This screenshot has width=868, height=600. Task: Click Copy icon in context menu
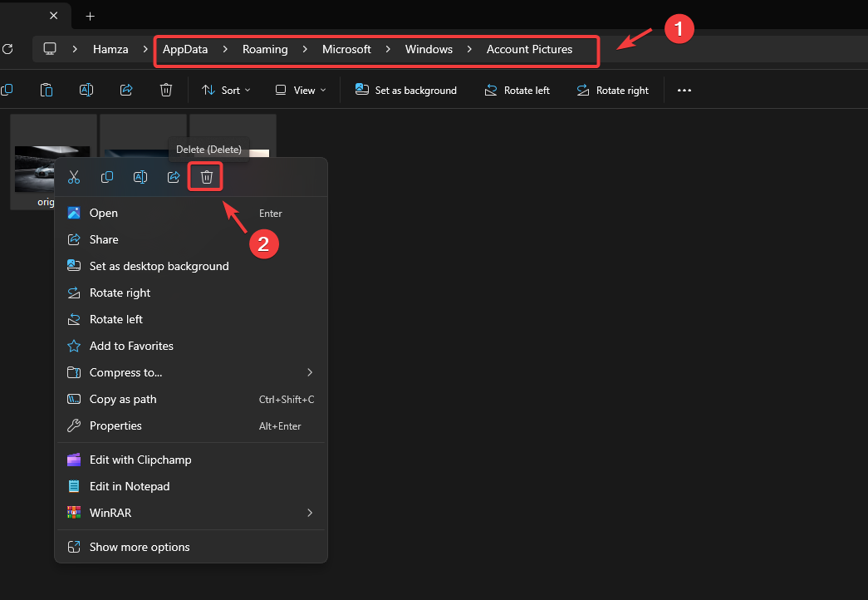[107, 177]
